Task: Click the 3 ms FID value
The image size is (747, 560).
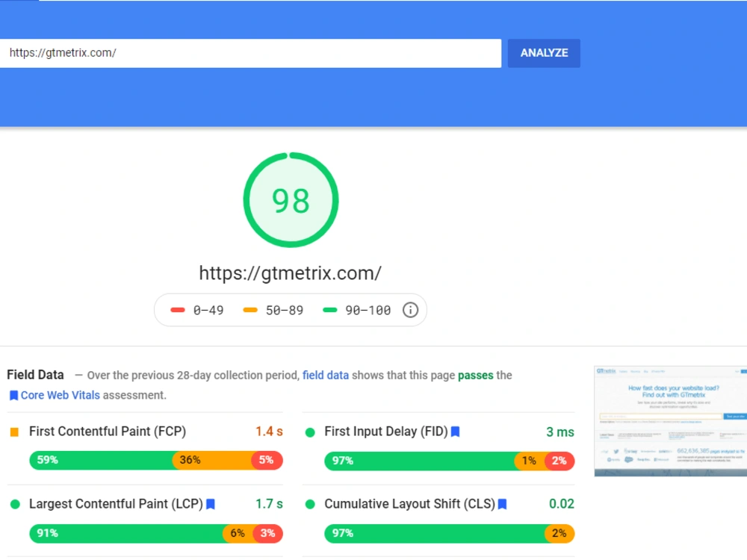Action: pyautogui.click(x=560, y=432)
